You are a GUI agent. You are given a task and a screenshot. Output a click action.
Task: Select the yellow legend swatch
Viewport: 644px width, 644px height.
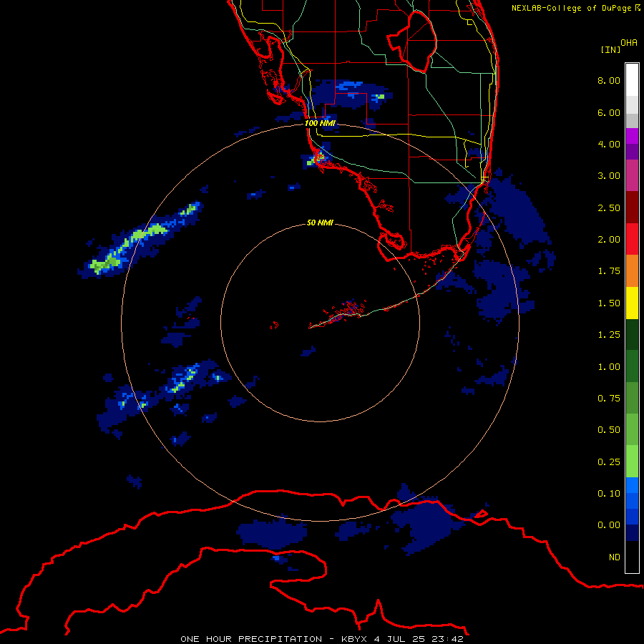[x=632, y=303]
